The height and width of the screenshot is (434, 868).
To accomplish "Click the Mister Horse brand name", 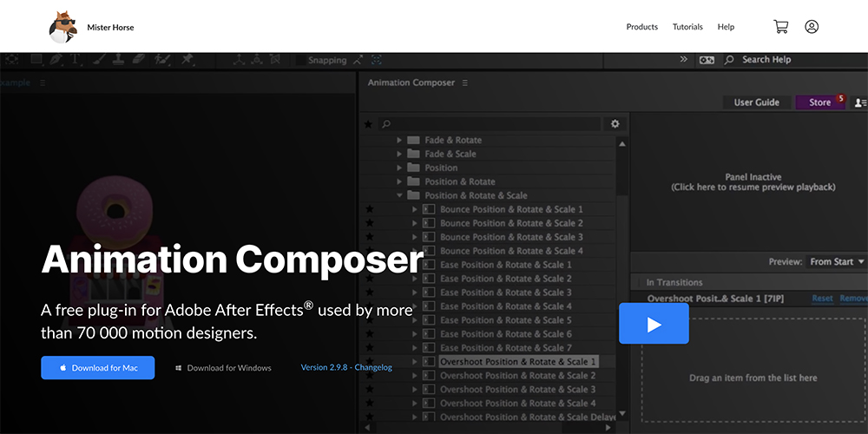I will click(x=110, y=27).
